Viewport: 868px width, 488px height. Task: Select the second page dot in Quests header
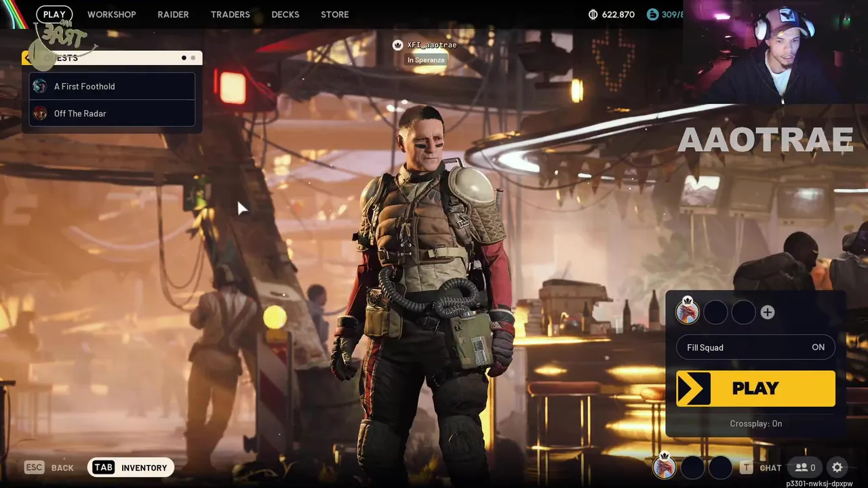click(x=193, y=58)
